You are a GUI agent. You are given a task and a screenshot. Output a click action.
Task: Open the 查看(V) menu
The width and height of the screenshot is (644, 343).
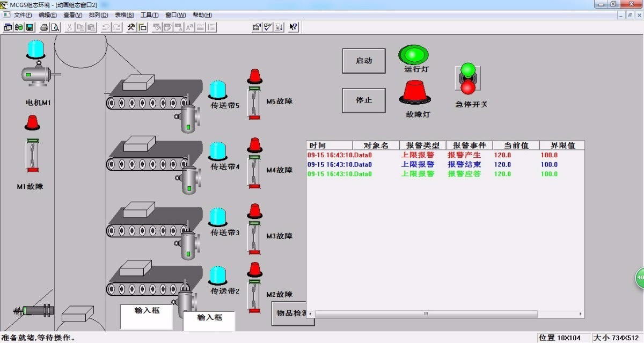(x=73, y=15)
